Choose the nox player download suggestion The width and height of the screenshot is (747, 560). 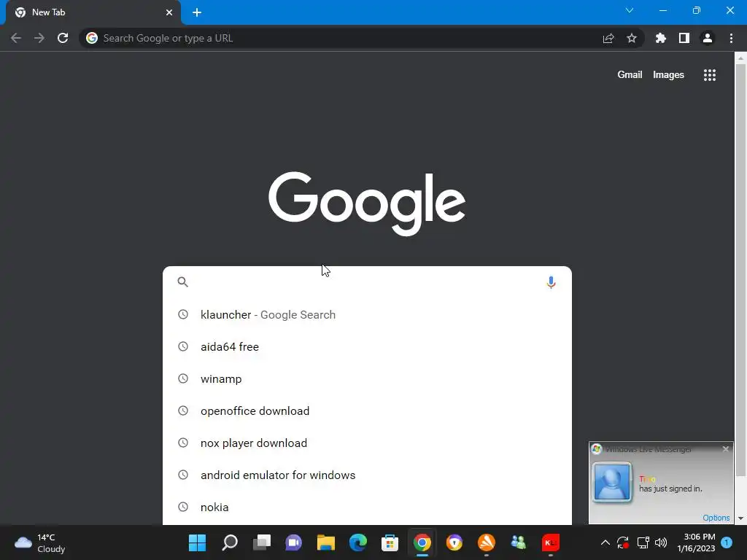point(367,443)
